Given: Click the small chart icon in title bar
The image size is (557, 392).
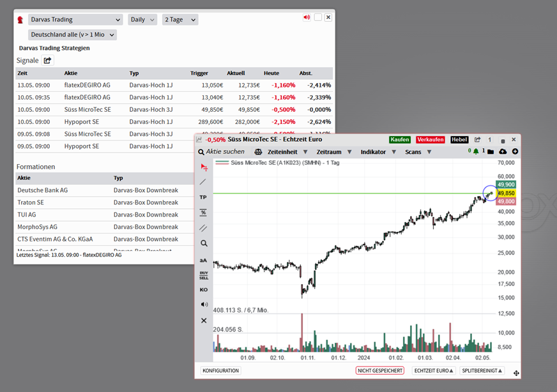Looking at the screenshot, I should (x=199, y=140).
